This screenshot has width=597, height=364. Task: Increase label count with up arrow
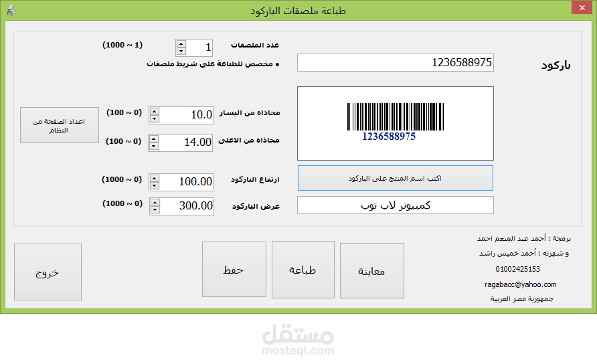tap(181, 43)
